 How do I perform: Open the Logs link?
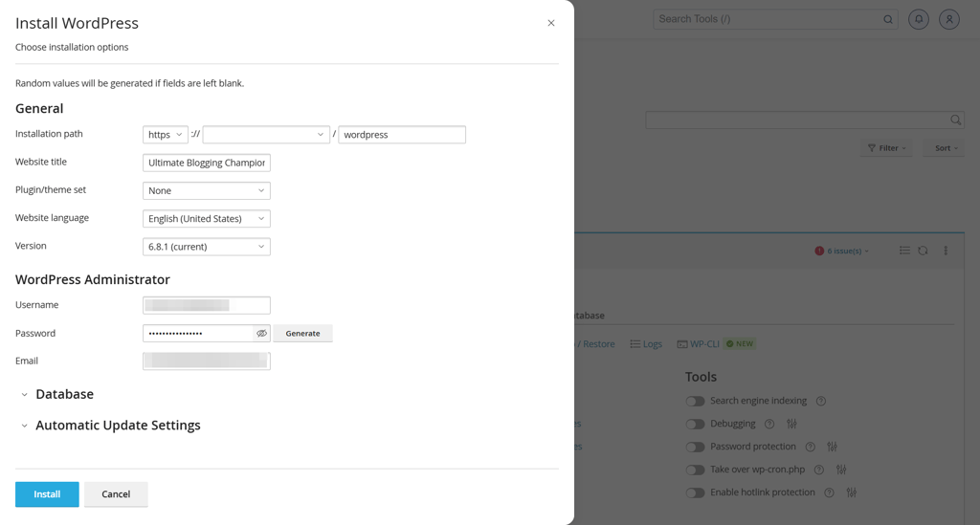(x=646, y=344)
